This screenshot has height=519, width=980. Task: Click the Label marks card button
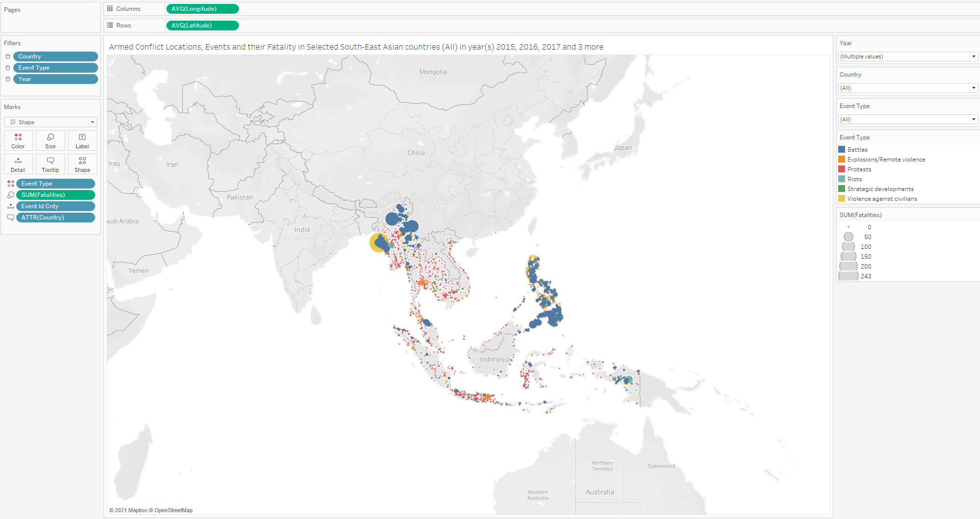coord(82,140)
